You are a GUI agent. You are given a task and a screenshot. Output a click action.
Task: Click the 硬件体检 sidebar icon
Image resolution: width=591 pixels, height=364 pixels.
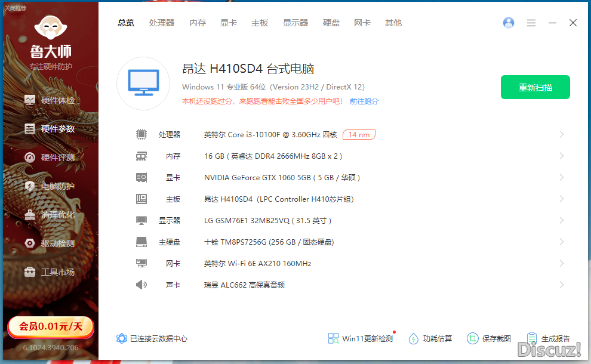click(x=30, y=100)
